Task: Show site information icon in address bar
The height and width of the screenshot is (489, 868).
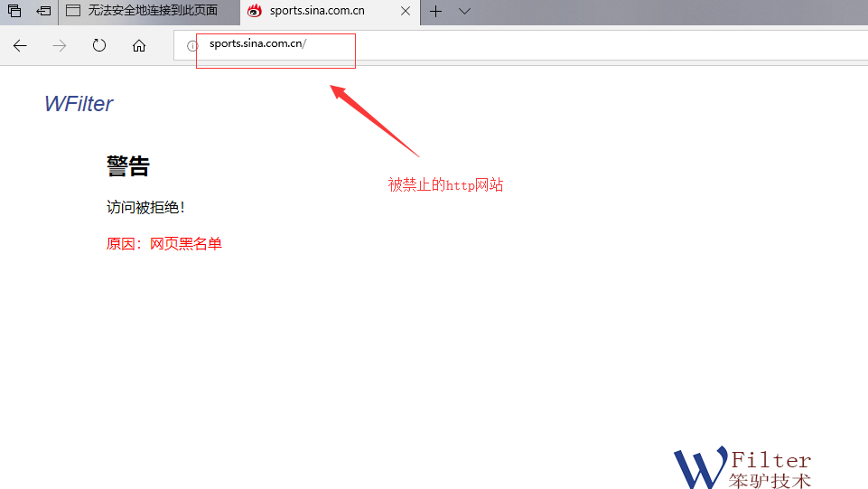Action: 191,46
